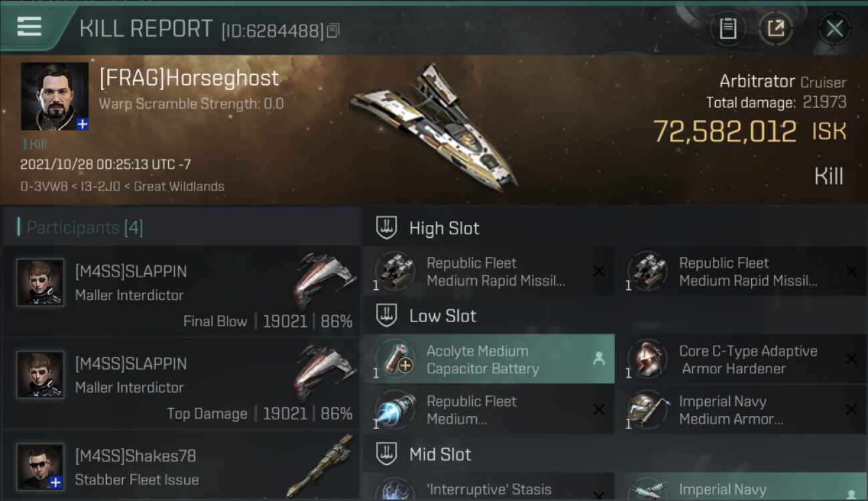Open the clipboard report icon
Image resolution: width=868 pixels, height=501 pixels.
728,28
